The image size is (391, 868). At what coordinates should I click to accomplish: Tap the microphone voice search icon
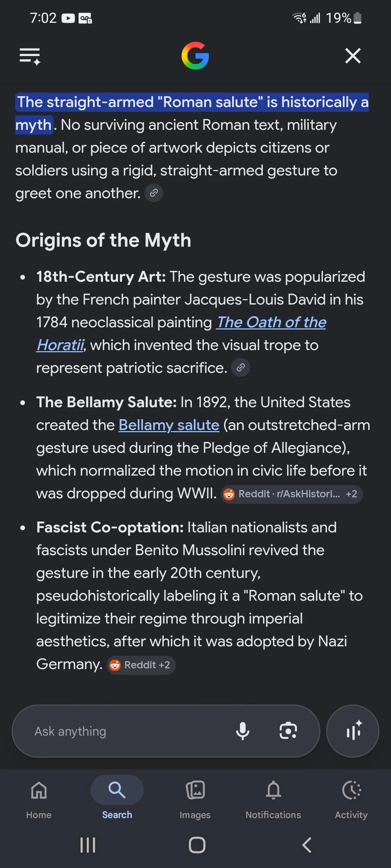tap(243, 731)
